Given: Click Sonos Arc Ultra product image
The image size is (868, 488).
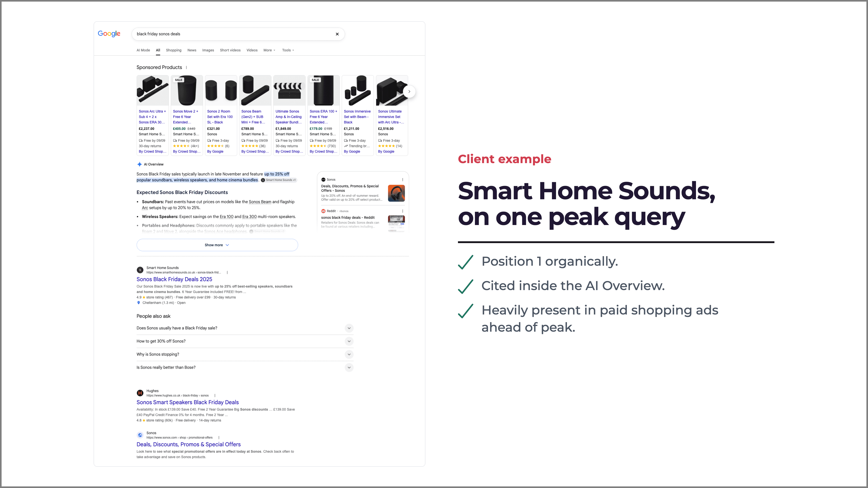Looking at the screenshot, I should (153, 91).
